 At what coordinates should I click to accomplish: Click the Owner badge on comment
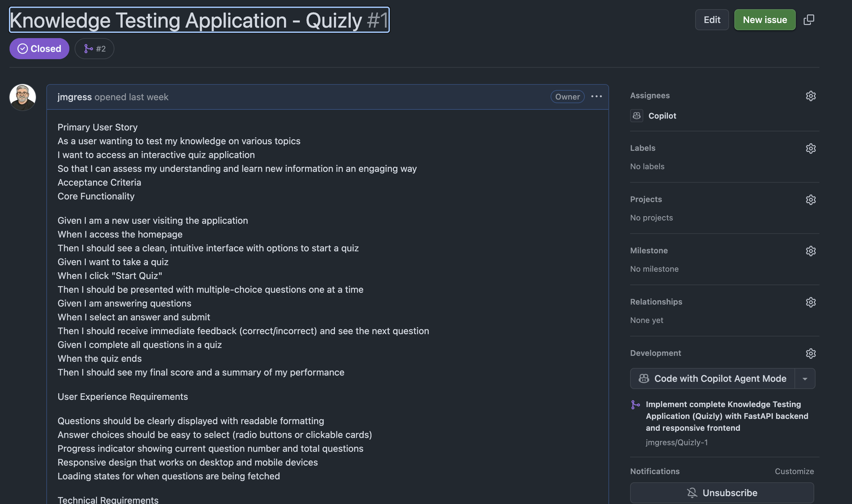click(x=567, y=97)
